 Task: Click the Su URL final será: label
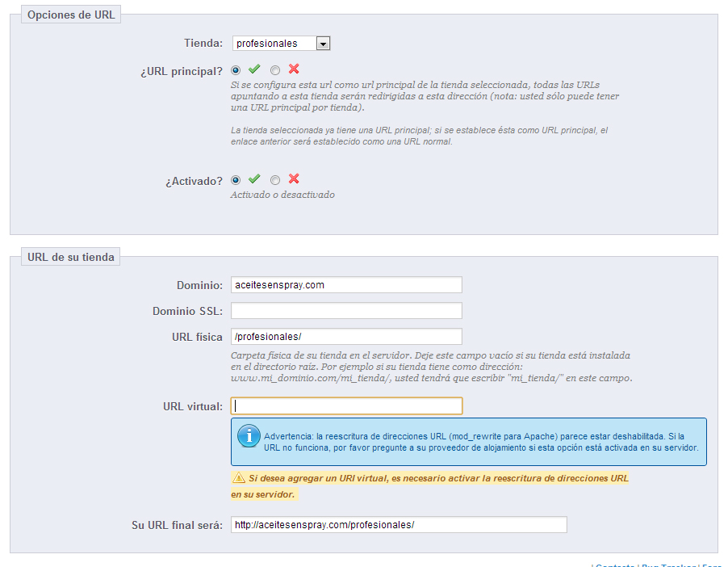coord(177,525)
